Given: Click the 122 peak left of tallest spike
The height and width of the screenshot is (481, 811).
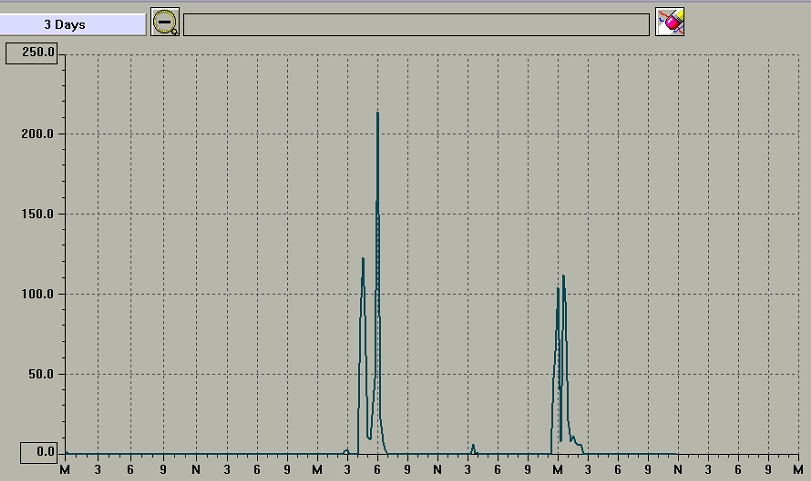Looking at the screenshot, I should coord(363,260).
